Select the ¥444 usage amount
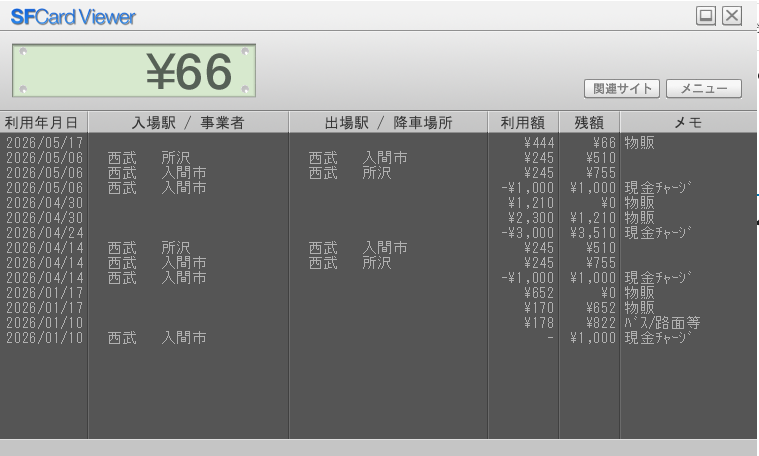The image size is (759, 456). (x=539, y=143)
